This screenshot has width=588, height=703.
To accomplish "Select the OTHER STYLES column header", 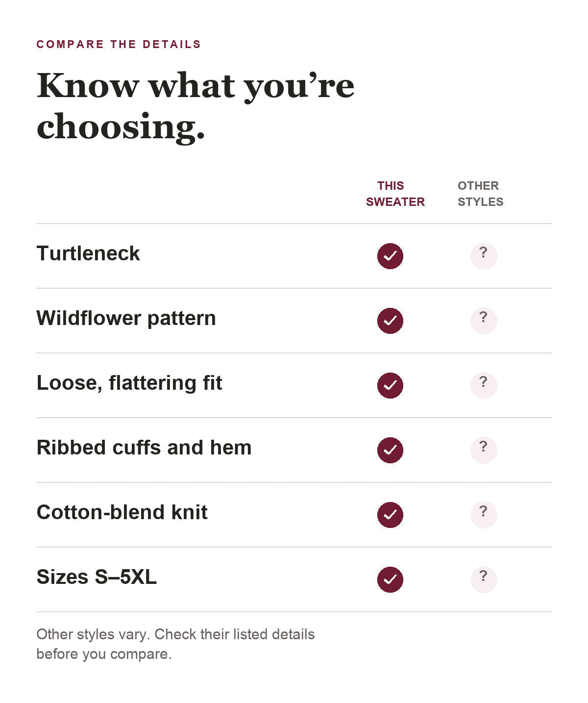I will [x=480, y=194].
